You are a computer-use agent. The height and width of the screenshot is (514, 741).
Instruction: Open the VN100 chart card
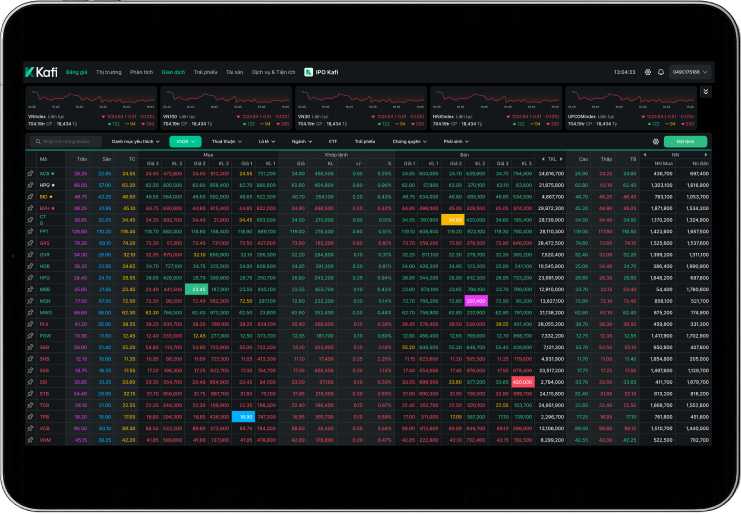click(226, 108)
